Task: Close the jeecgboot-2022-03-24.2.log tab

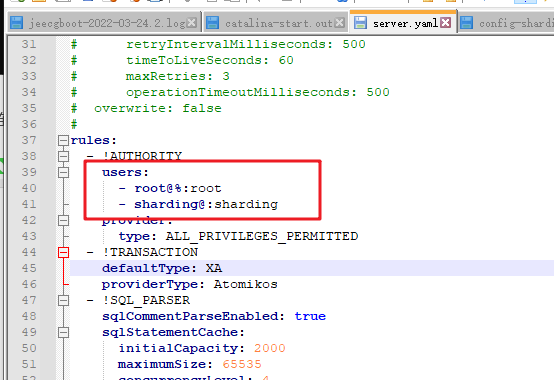Action: click(x=192, y=23)
